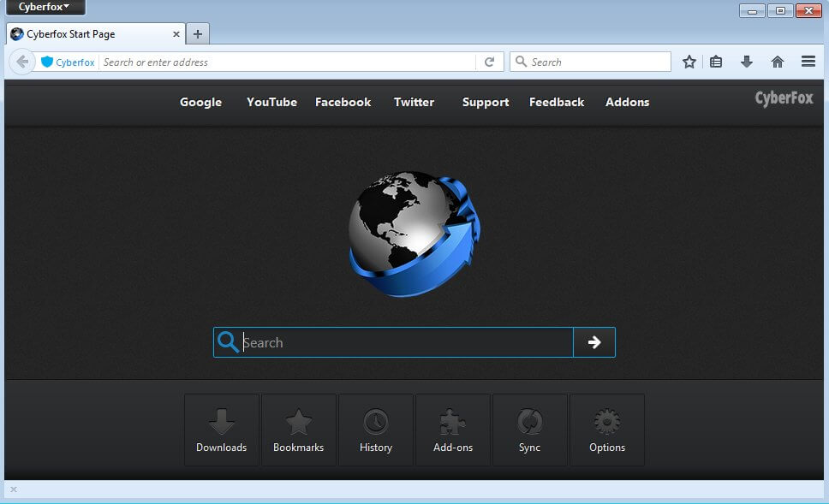The width and height of the screenshot is (829, 504).
Task: Open the Sync tile
Action: 530,430
